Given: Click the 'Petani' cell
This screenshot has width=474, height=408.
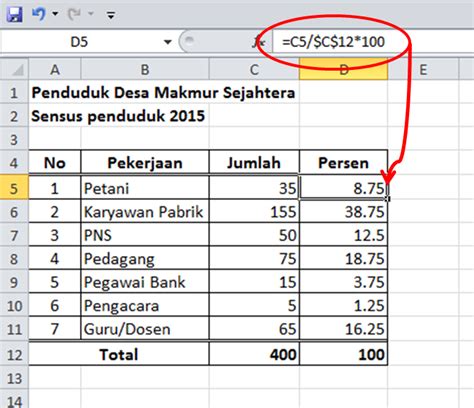Looking at the screenshot, I should [145, 188].
